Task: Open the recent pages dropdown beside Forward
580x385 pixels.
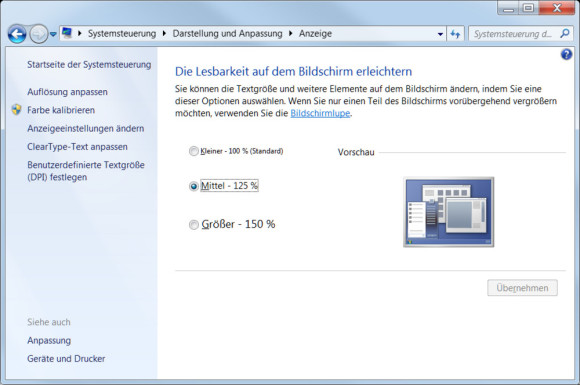Action: (53, 34)
